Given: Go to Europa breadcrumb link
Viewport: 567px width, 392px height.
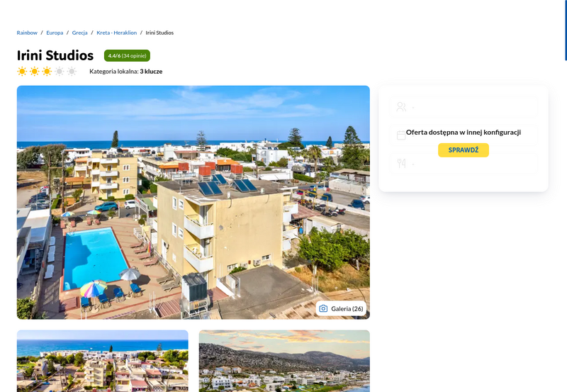Looking at the screenshot, I should point(55,33).
